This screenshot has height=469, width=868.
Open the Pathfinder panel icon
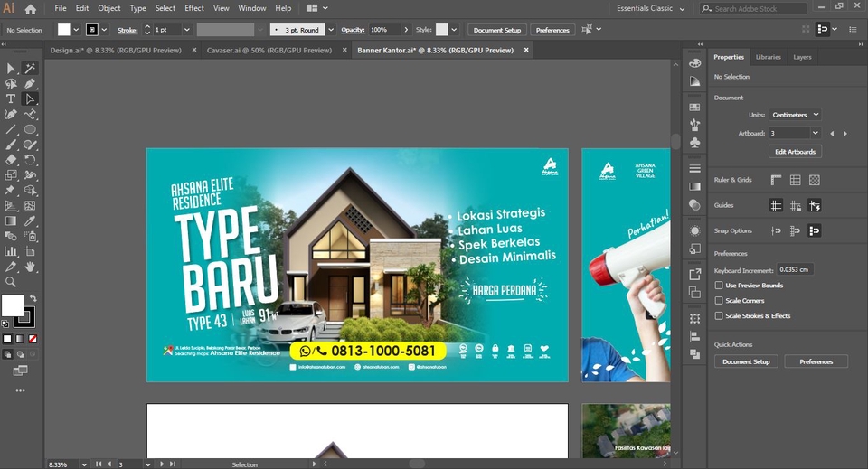[694, 354]
